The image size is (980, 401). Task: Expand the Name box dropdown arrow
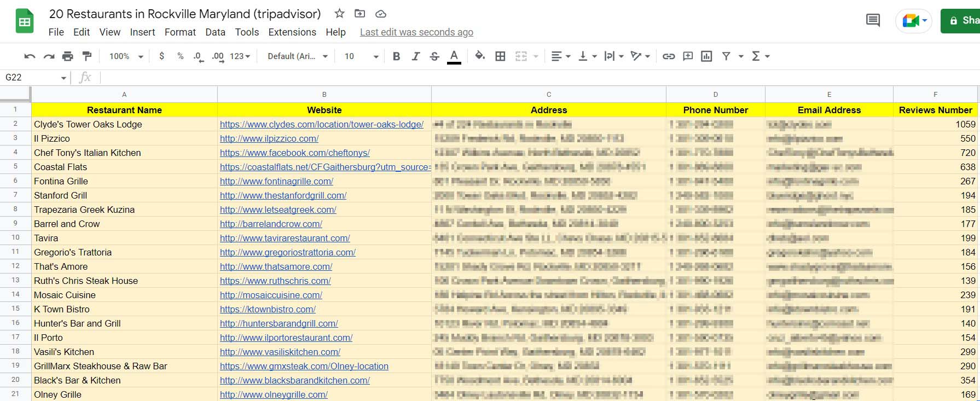click(x=63, y=78)
